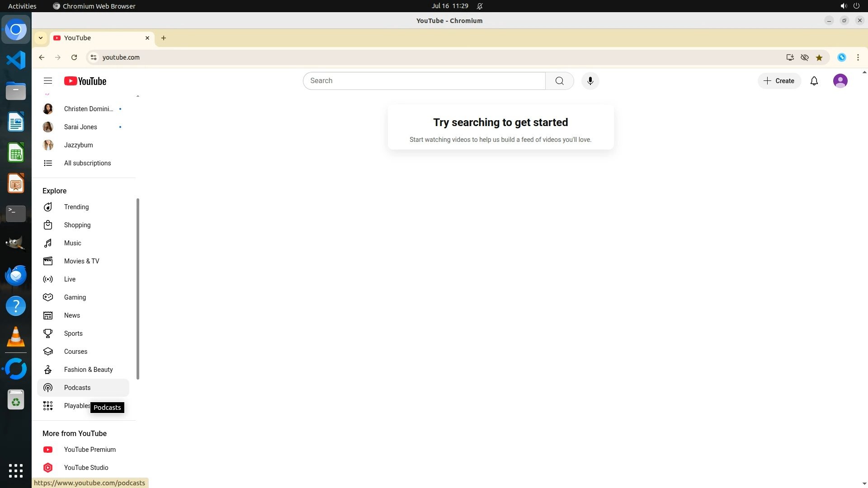Expand the tab search dropdown arrow
Viewport: 868px width, 488px height.
pyautogui.click(x=41, y=38)
